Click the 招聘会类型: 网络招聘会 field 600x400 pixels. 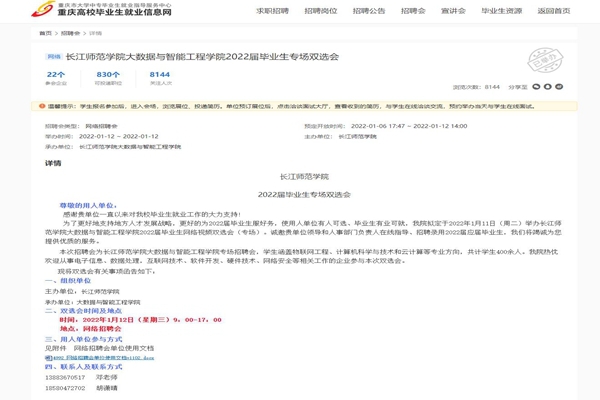pos(81,126)
